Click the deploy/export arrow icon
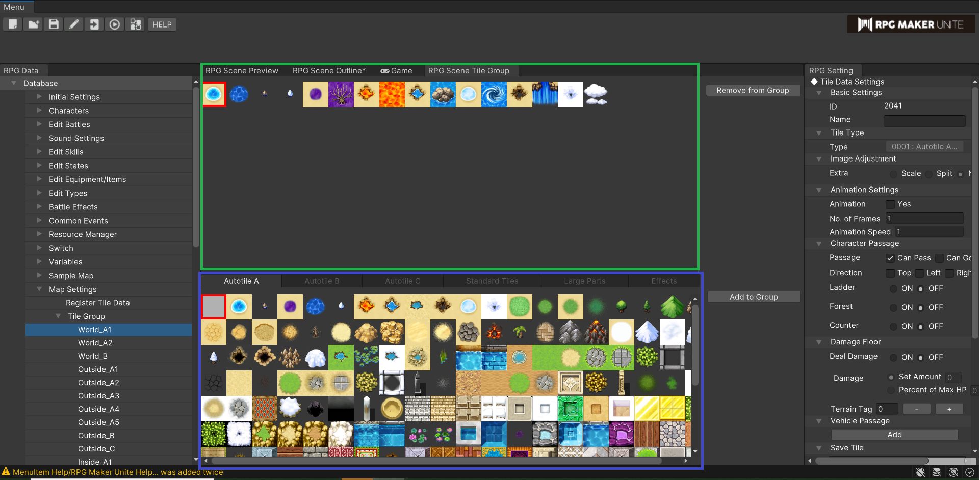980x480 pixels. 94,24
